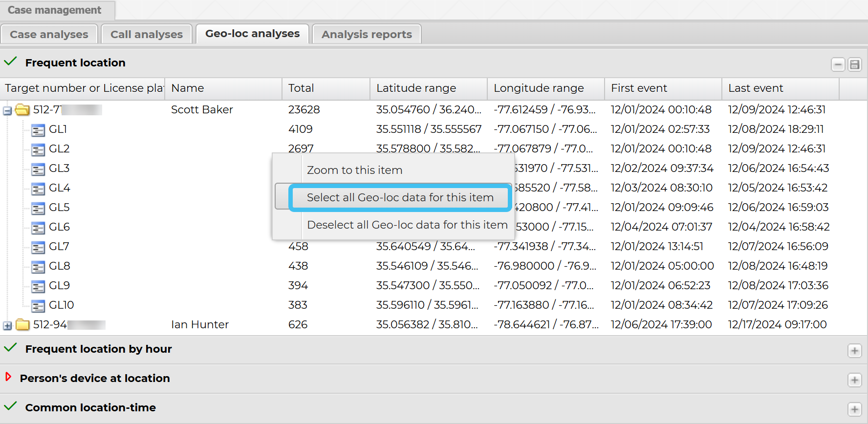
Task: Open the Analysis reports tab
Action: [x=367, y=34]
